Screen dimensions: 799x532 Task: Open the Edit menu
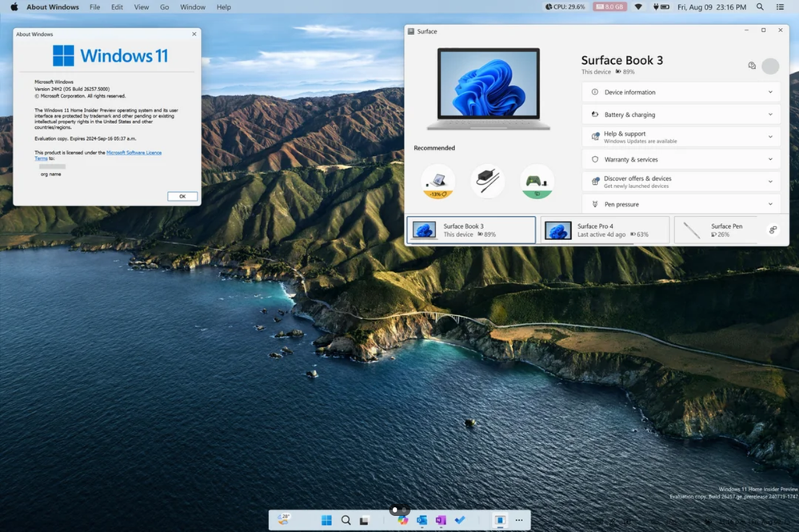[118, 6]
